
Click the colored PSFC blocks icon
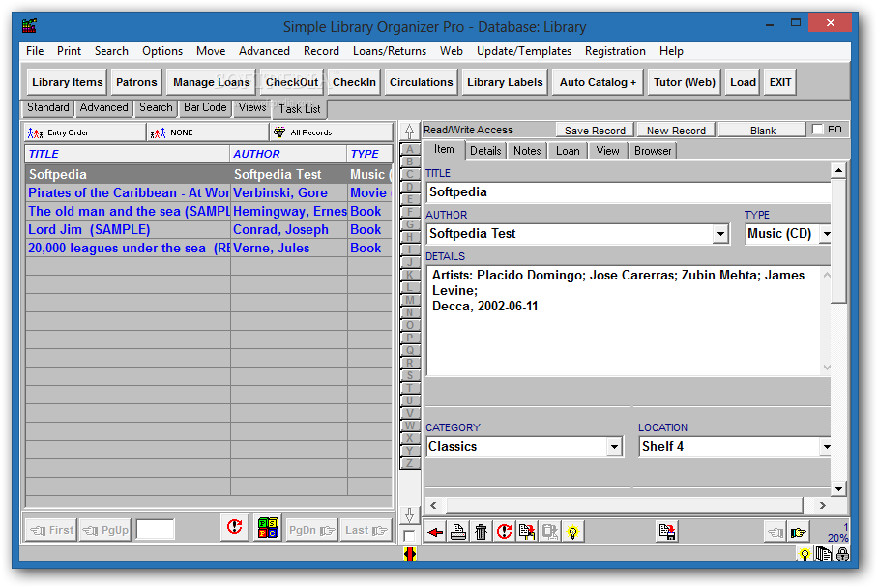click(268, 527)
